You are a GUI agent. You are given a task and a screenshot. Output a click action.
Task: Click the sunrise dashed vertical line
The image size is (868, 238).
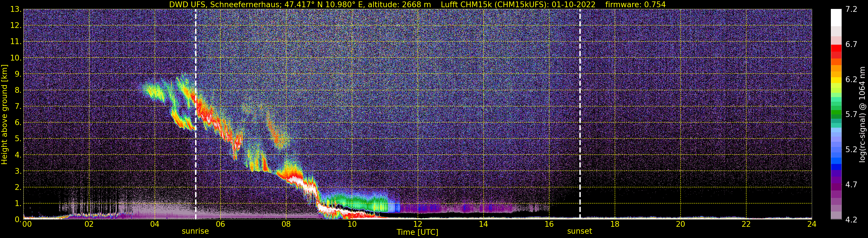[x=195, y=114]
